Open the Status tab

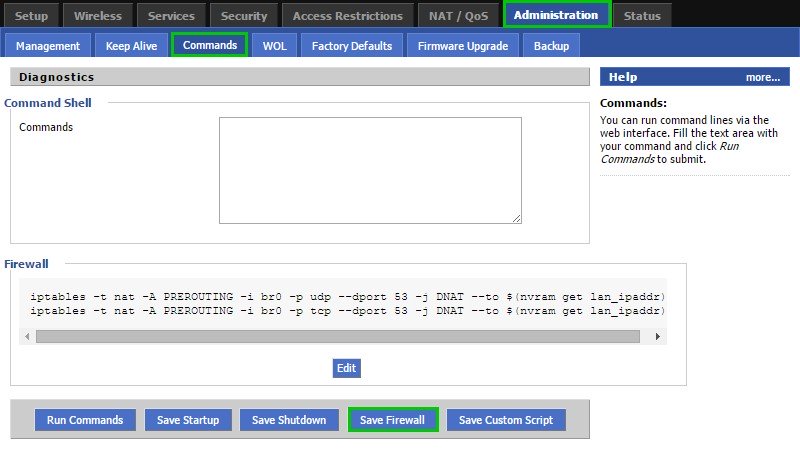tap(642, 15)
